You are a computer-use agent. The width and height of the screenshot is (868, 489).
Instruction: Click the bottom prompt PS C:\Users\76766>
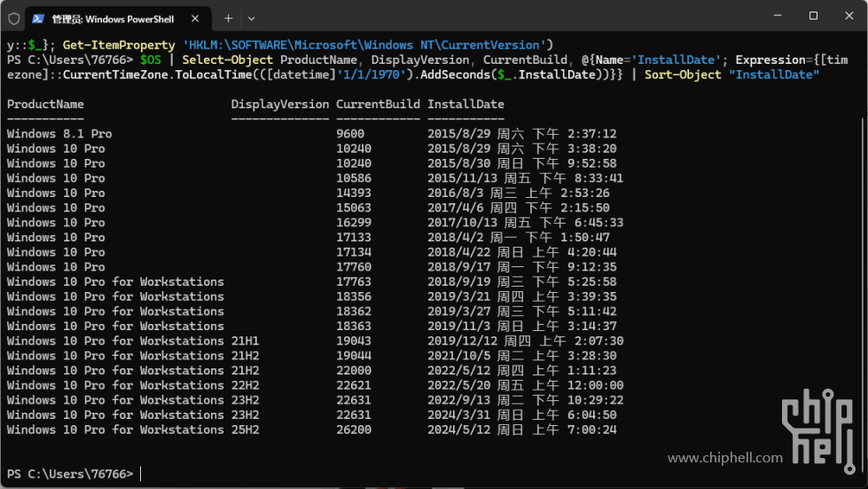[x=70, y=474]
